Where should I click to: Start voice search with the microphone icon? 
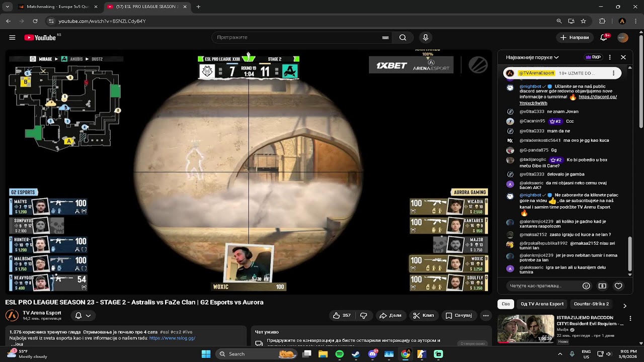[426, 37]
